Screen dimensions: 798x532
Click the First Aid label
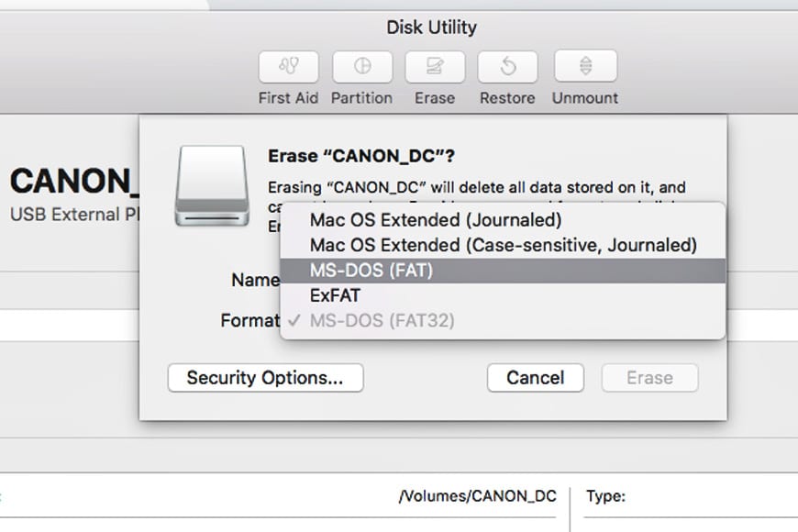288,98
